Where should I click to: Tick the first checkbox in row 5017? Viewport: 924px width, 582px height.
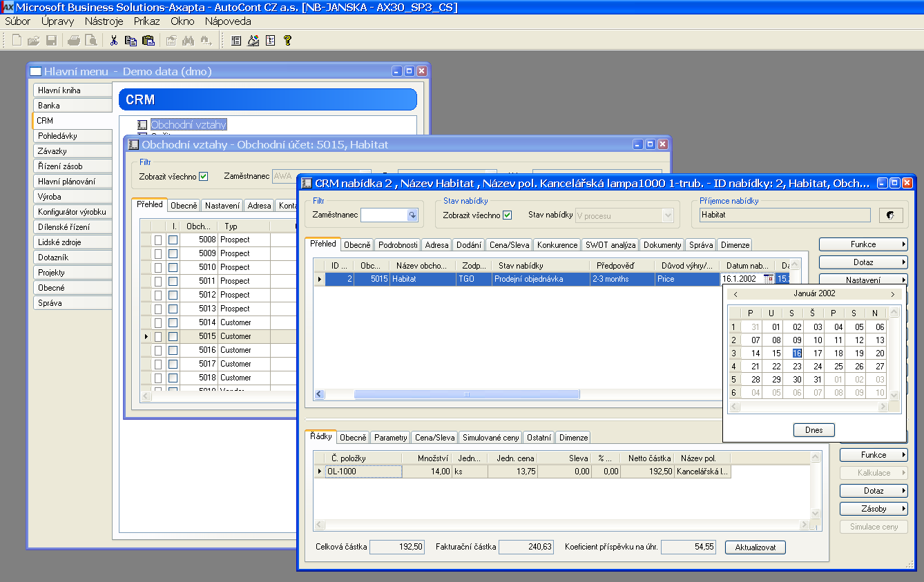[x=158, y=364]
